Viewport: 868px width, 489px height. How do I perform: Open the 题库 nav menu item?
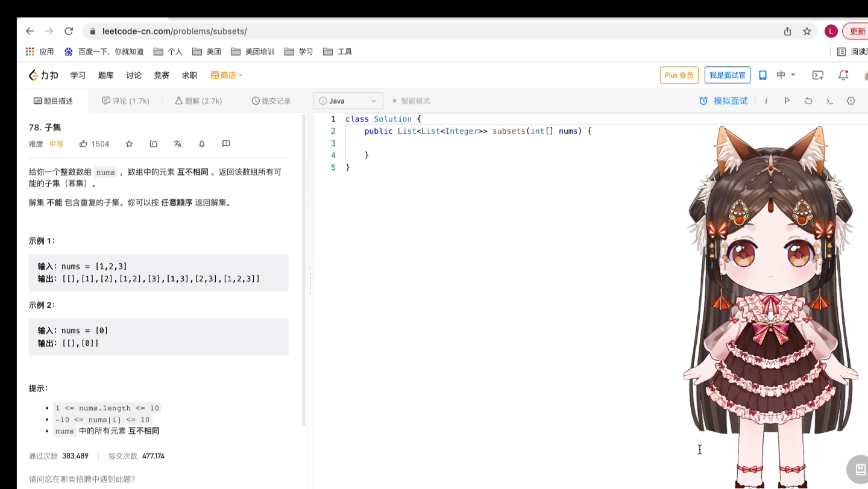coord(105,75)
